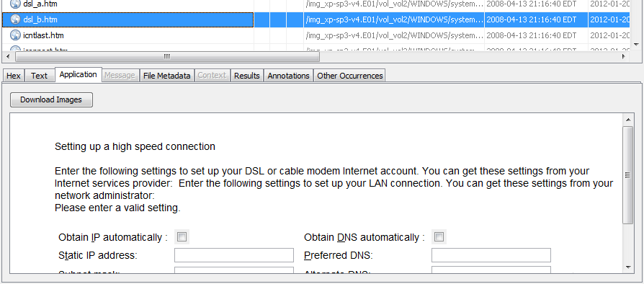This screenshot has width=644, height=284.
Task: Click the Static IP address field
Action: [x=234, y=255]
